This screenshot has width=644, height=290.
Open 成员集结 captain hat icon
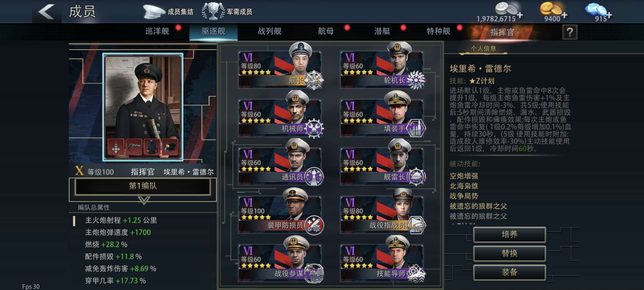(153, 12)
